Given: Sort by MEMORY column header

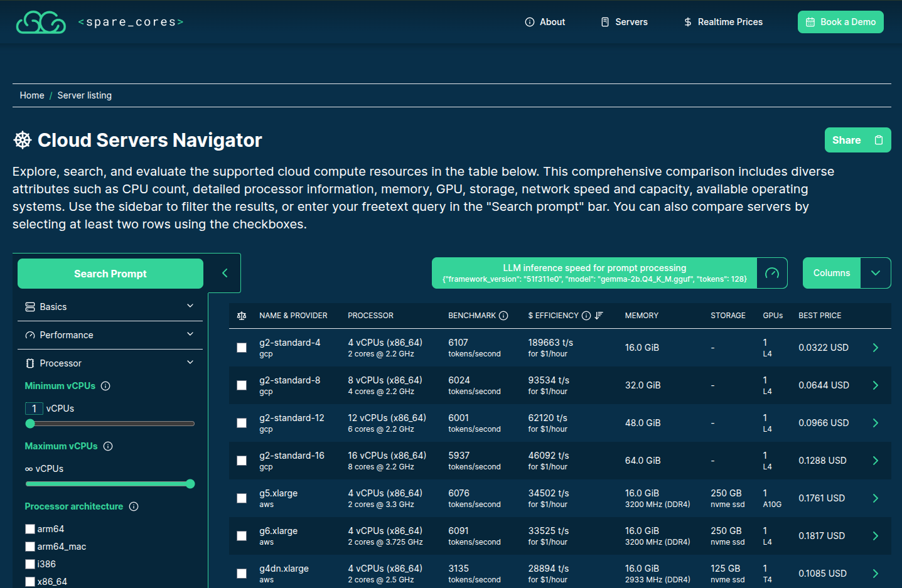Looking at the screenshot, I should (642, 316).
